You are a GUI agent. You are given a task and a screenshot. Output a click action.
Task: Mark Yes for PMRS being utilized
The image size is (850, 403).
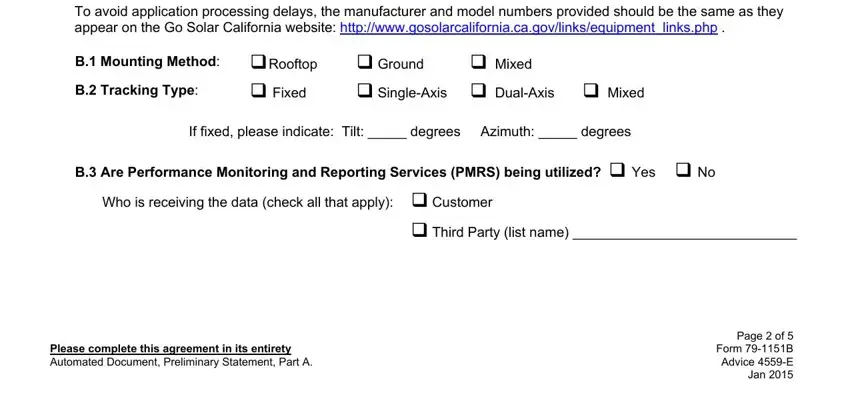pos(617,170)
